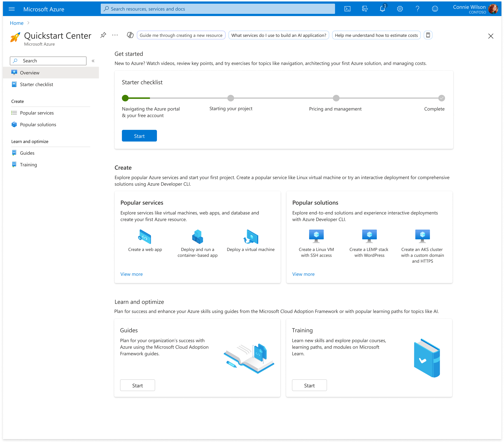Click Start on Navigating the Azure portal

click(x=139, y=136)
